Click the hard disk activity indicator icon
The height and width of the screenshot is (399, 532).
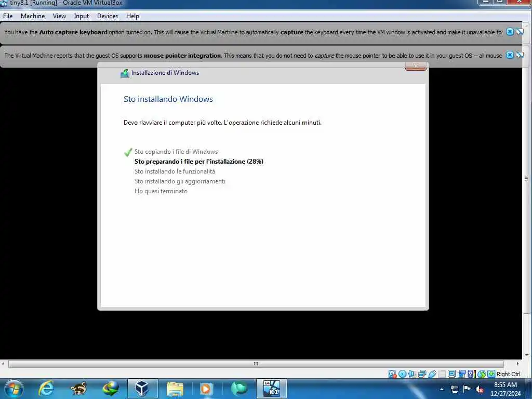click(392, 374)
